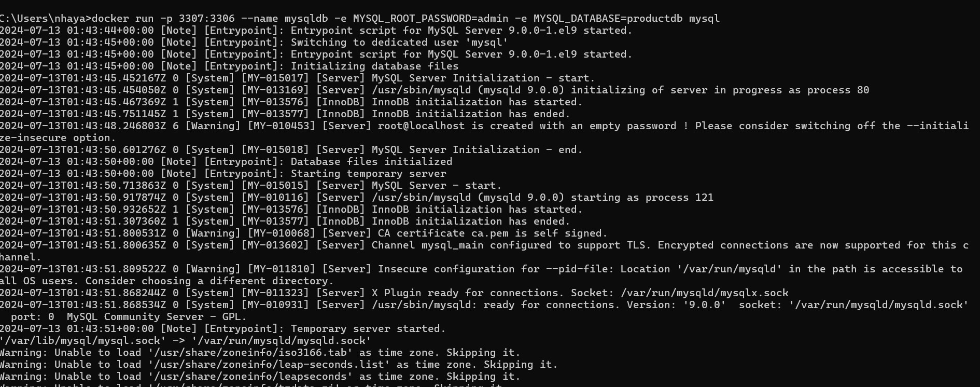
Task: Click the 'Starting temporary server' message
Action: point(368,173)
